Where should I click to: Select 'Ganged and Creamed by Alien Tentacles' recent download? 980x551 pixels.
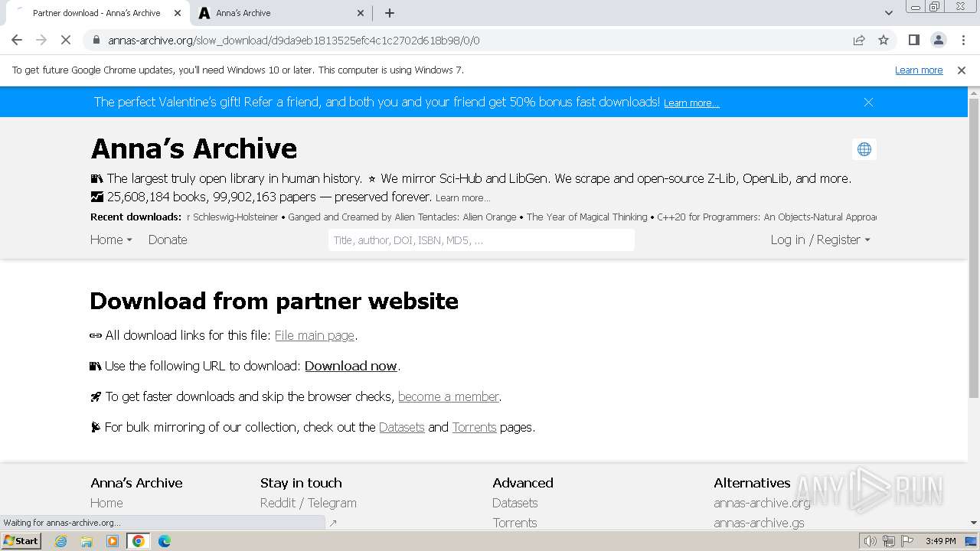click(402, 217)
